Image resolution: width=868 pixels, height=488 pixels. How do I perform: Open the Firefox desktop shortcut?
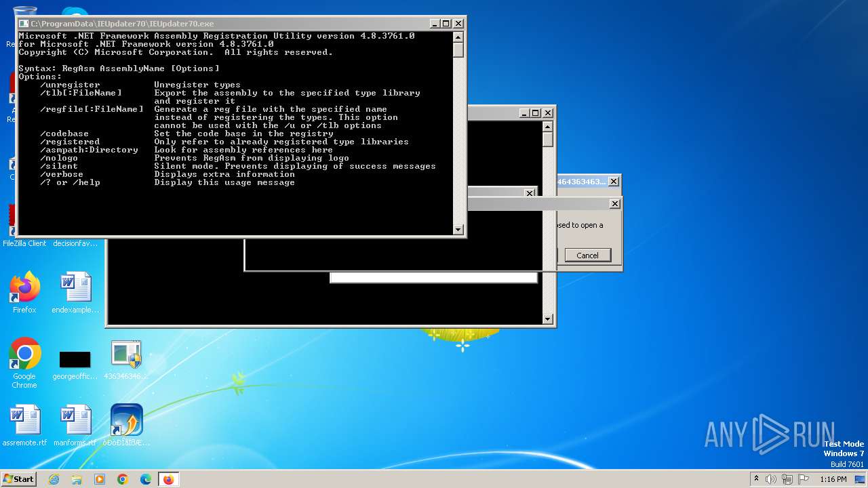coord(24,292)
